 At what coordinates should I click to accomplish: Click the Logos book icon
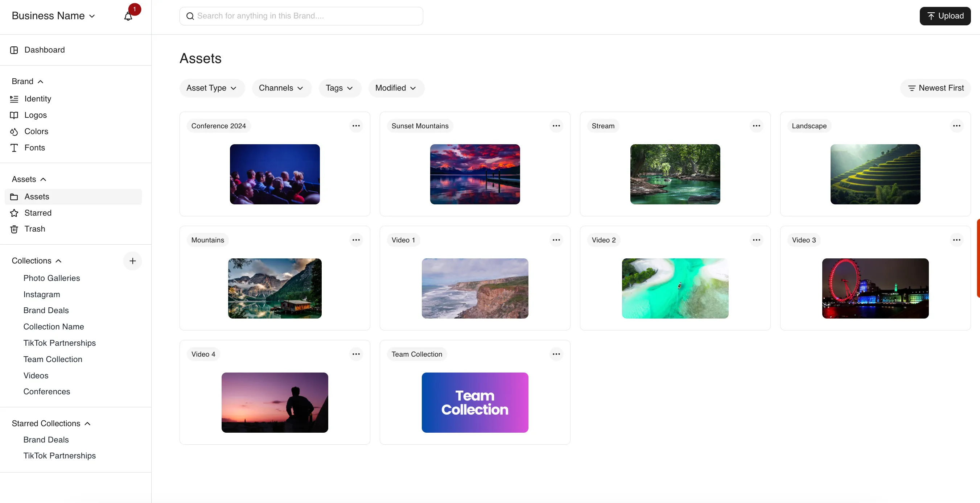point(14,115)
